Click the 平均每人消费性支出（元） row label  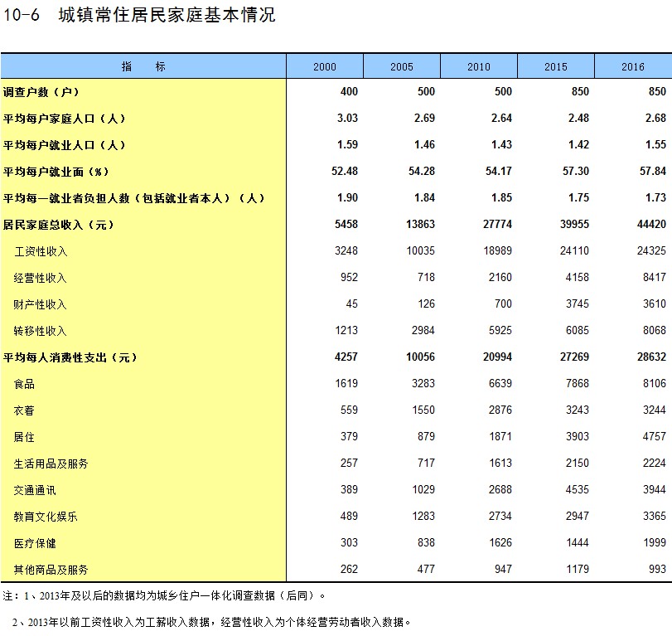pyautogui.click(x=70, y=357)
